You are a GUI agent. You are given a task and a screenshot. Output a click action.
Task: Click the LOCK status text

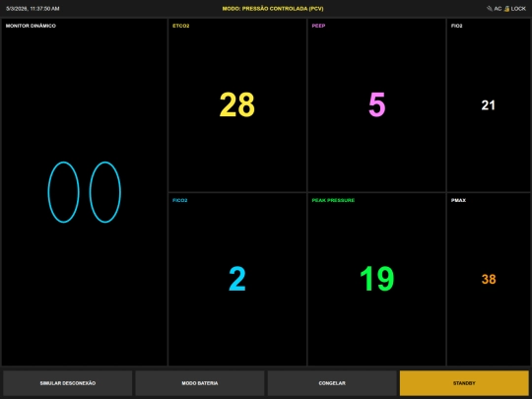[518, 9]
